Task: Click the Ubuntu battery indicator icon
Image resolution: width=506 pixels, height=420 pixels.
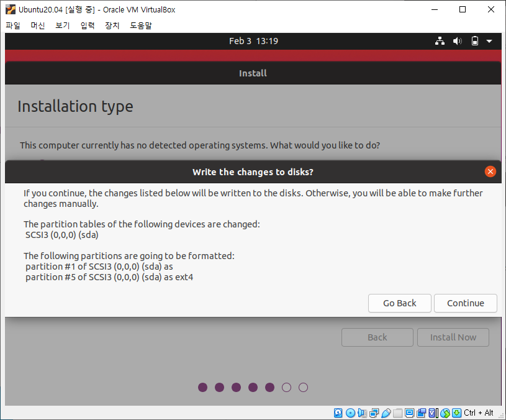Action: pyautogui.click(x=475, y=41)
